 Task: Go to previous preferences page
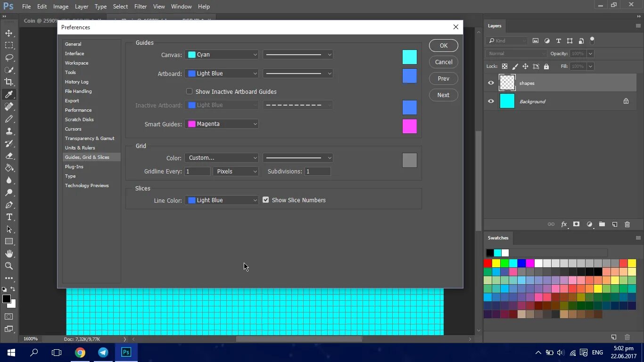[x=444, y=79]
